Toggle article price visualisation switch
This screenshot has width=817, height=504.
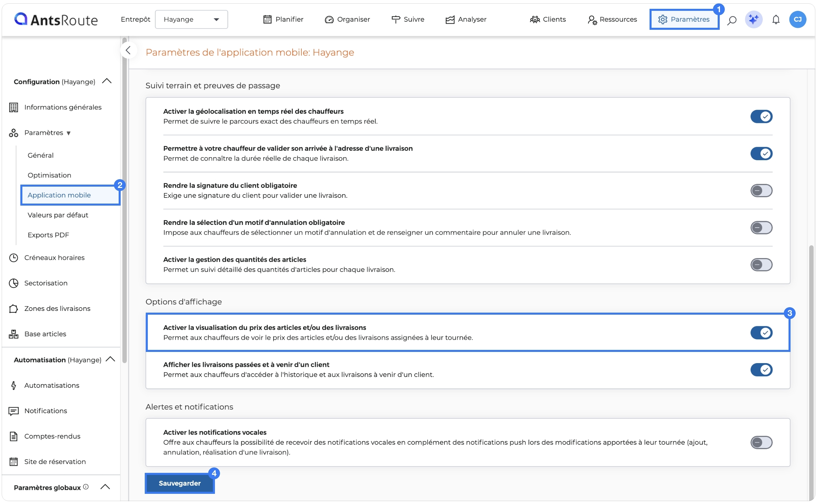[x=761, y=333]
